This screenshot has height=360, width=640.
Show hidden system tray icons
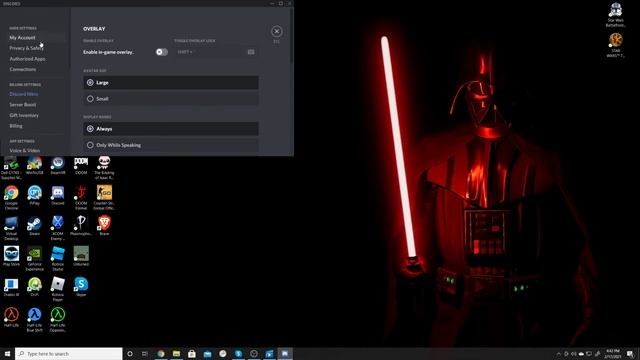(558, 354)
